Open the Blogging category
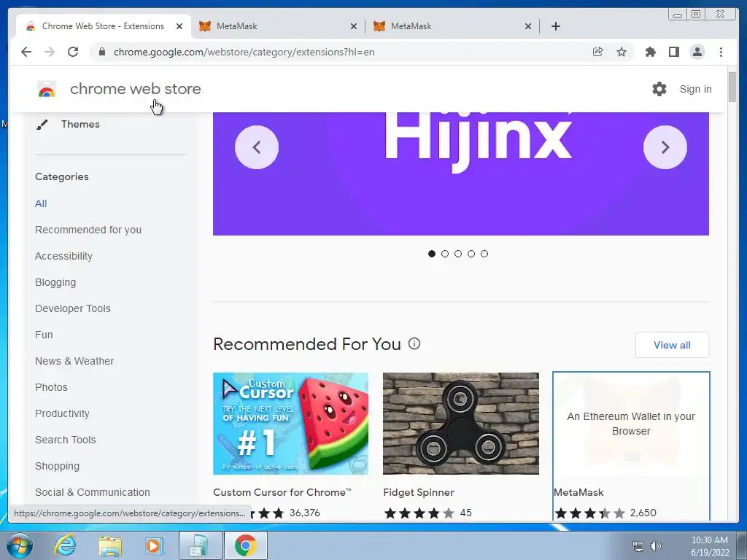Image resolution: width=747 pixels, height=560 pixels. (55, 282)
